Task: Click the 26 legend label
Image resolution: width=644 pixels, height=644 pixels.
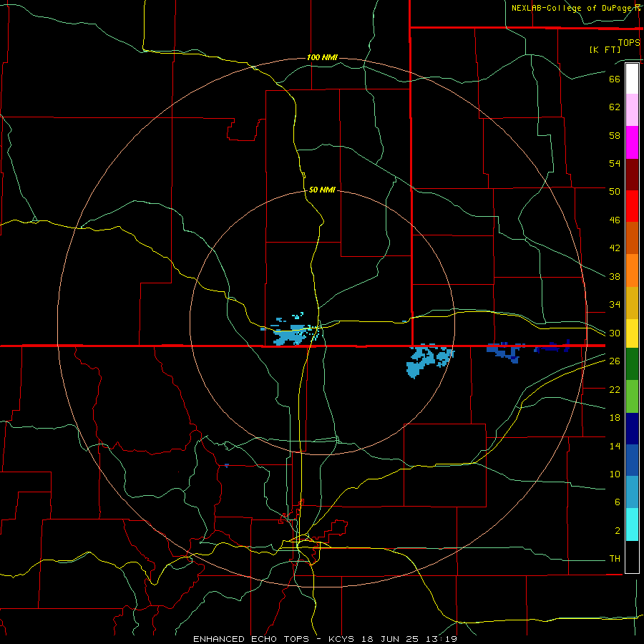Action: tap(615, 361)
